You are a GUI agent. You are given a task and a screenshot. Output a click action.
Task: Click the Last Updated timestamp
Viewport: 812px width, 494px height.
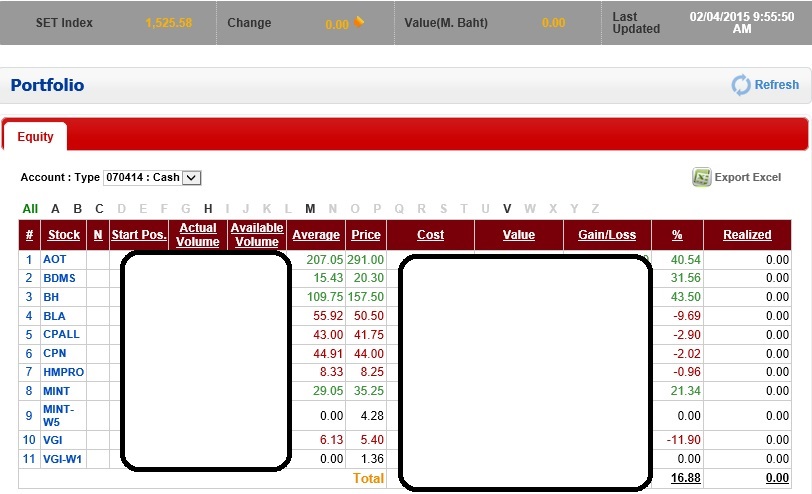[742, 23]
